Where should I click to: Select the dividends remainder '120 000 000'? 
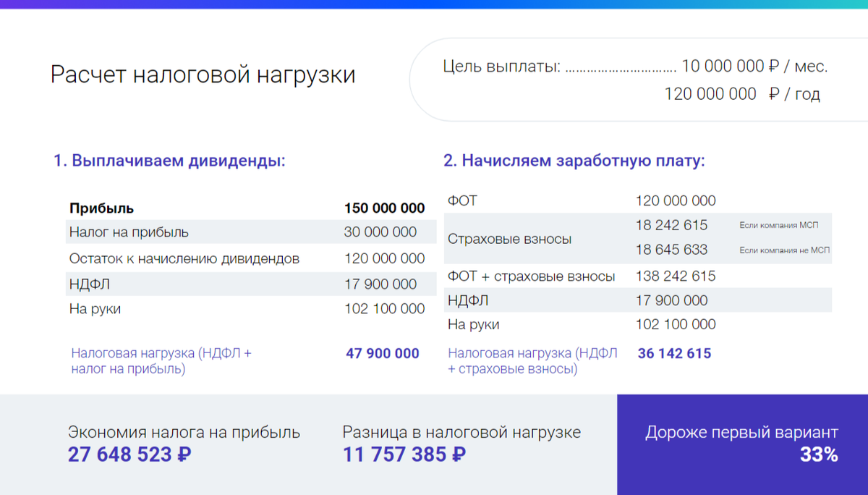385,258
